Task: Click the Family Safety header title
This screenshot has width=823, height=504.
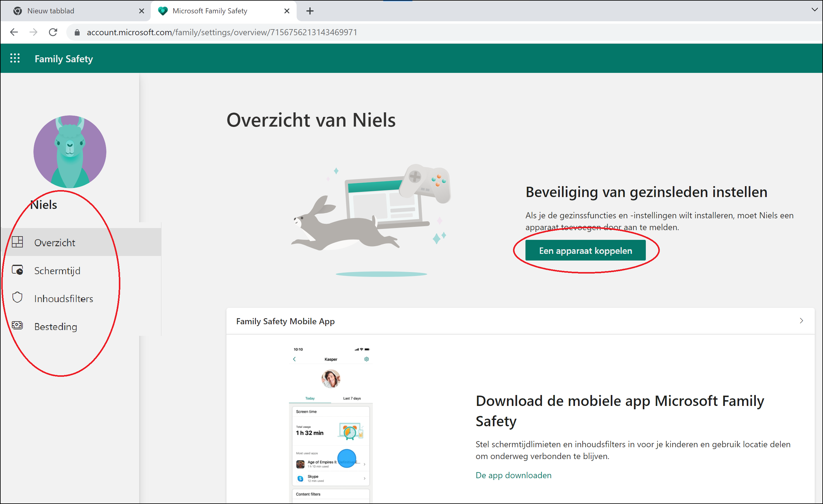Action: tap(64, 59)
